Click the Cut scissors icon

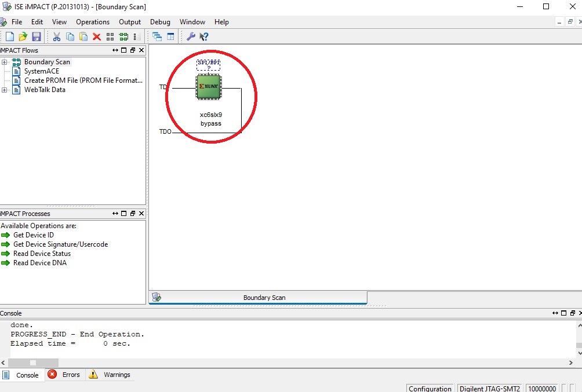point(56,36)
